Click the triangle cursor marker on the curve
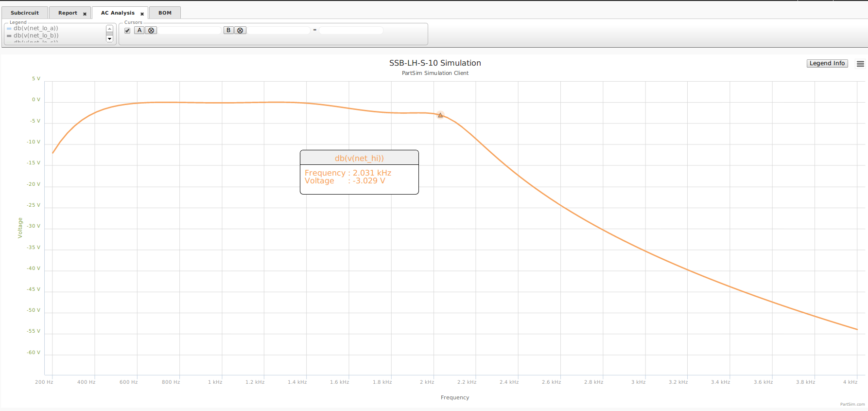 (x=440, y=115)
